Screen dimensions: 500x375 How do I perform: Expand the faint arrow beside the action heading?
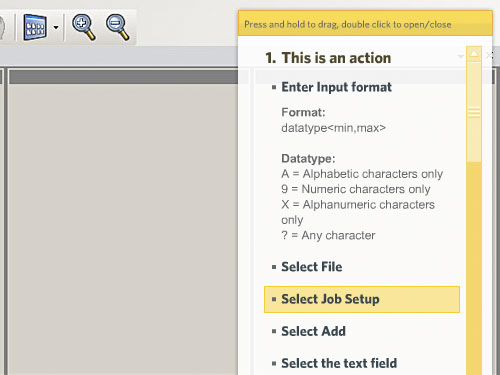coord(461,56)
